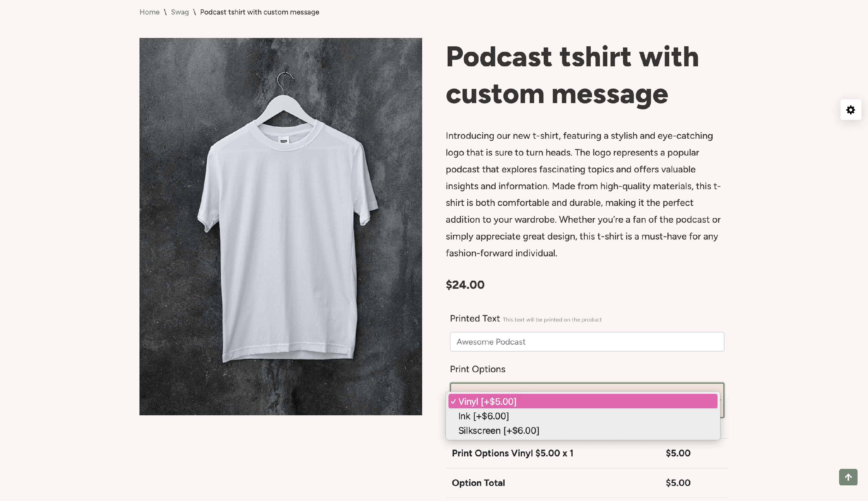The width and height of the screenshot is (868, 501).
Task: Open the settings gear icon
Action: click(850, 110)
